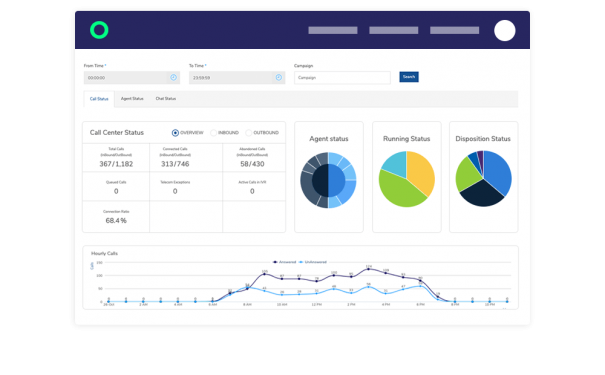Select the Inbound radio button

(213, 133)
